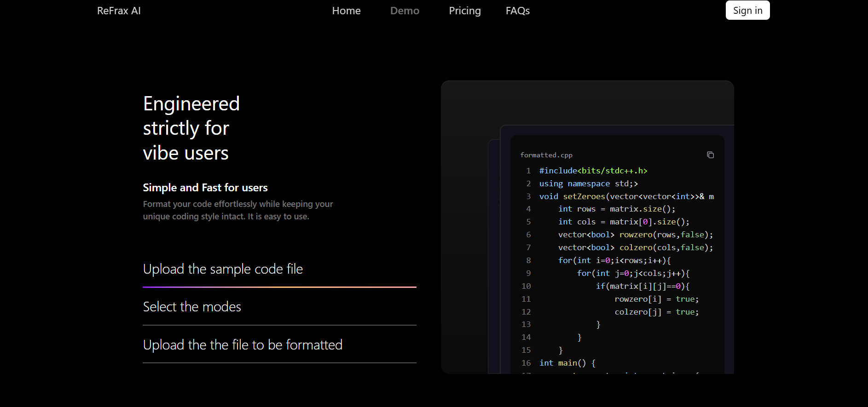The image size is (868, 407).
Task: Click the 'void setZeroes' code line
Action: coord(626,196)
